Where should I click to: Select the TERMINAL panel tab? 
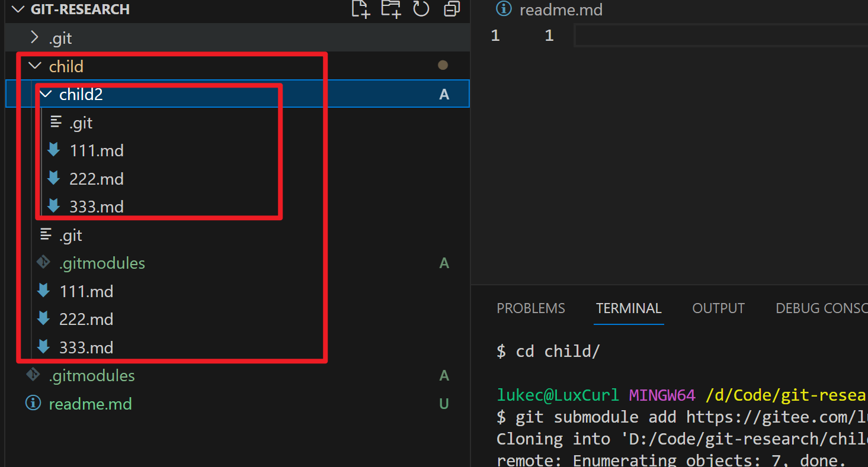click(x=628, y=308)
